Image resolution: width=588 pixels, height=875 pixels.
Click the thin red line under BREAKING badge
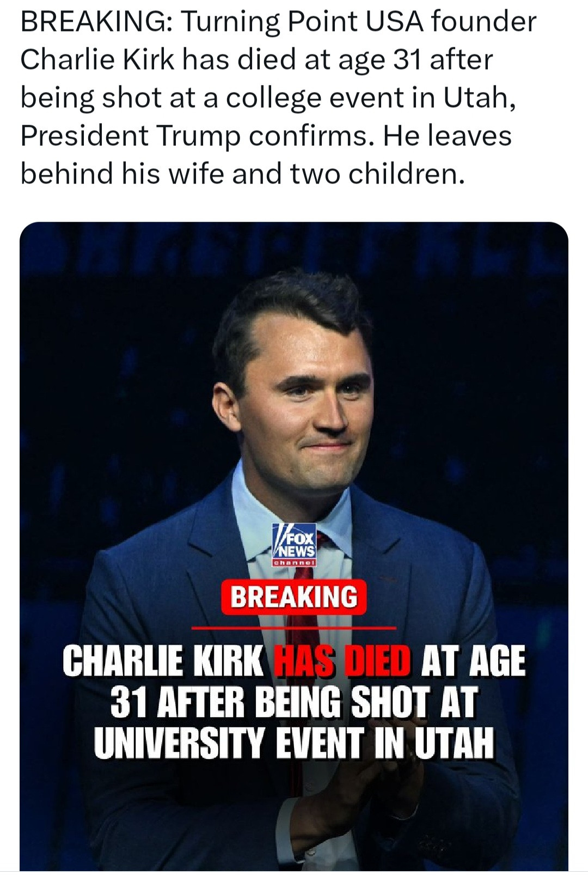(294, 628)
